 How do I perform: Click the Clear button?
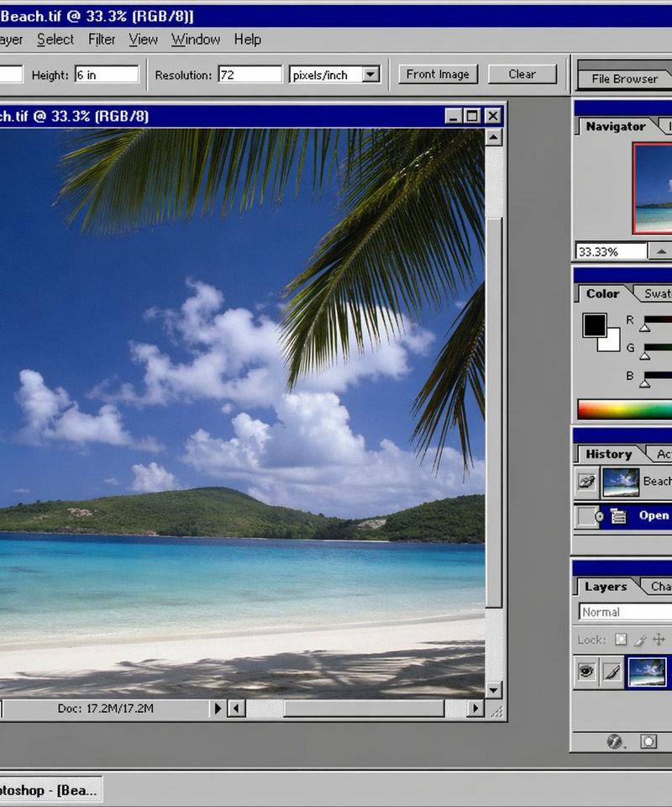point(522,74)
